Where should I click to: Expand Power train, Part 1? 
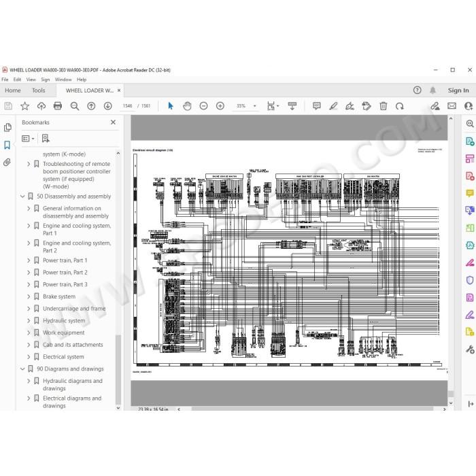click(x=29, y=260)
